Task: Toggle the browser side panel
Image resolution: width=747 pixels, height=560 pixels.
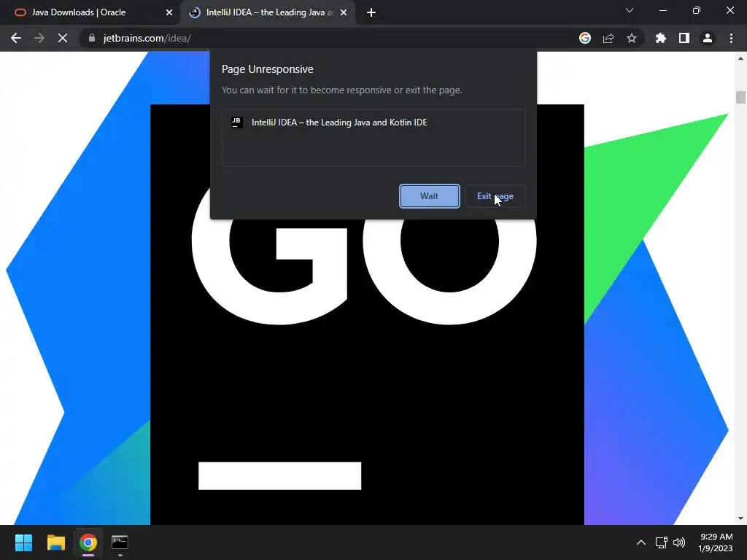Action: pyautogui.click(x=684, y=38)
